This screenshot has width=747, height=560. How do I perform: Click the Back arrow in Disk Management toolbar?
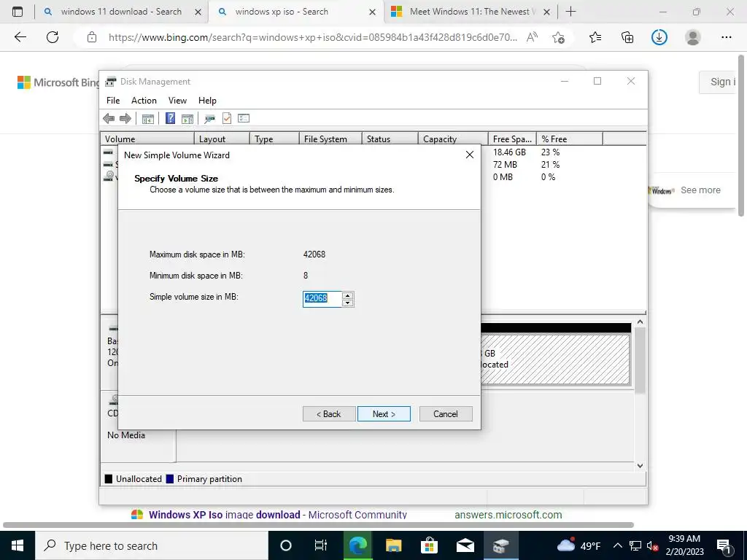(x=109, y=119)
